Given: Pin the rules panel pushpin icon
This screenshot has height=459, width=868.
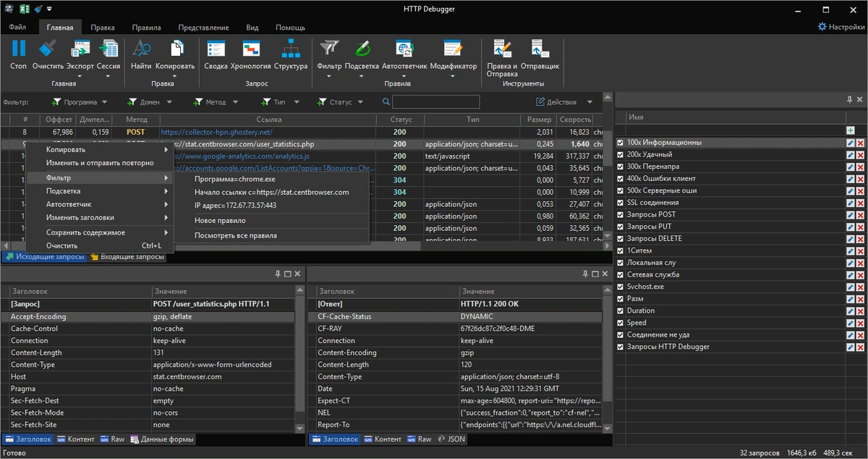Looking at the screenshot, I should (850, 99).
